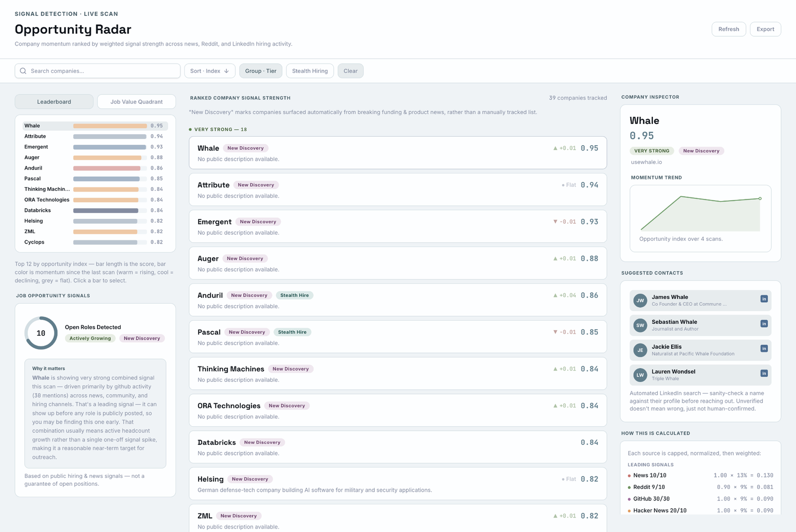Open the Helsing card in the ranked list
The image size is (796, 532).
coord(398,484)
